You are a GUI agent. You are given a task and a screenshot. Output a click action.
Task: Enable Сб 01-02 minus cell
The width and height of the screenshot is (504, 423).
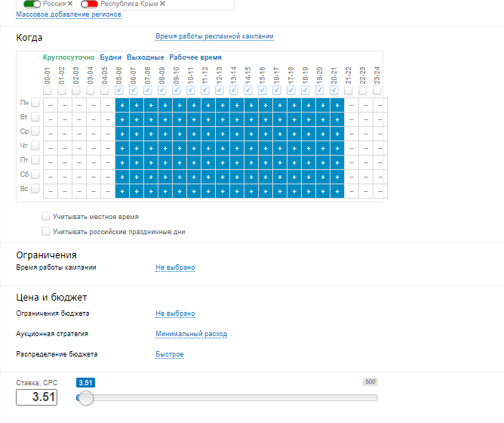point(65,177)
